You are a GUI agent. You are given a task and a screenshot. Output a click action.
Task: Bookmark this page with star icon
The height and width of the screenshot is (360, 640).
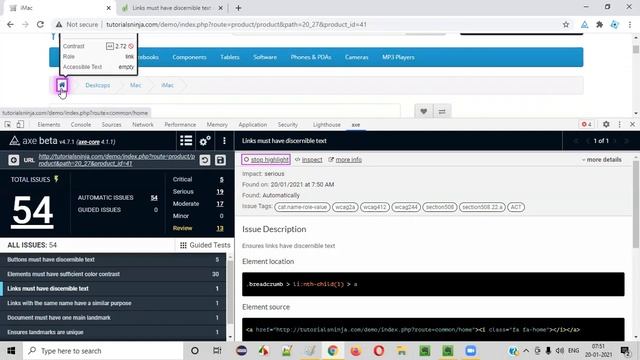[x=566, y=24]
